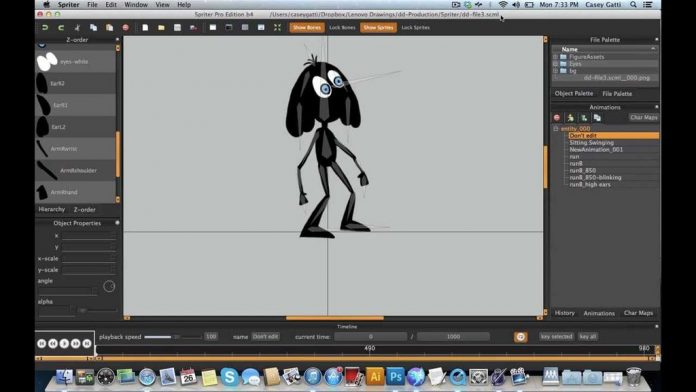Switch to the Hierarchy tab

[x=51, y=209]
